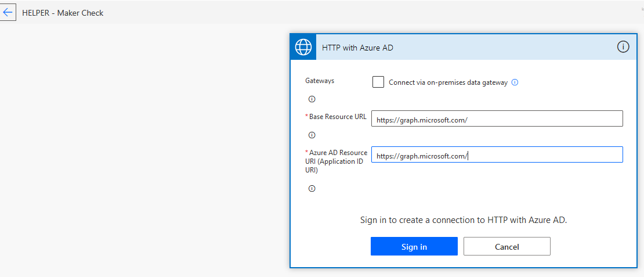Click 'Sign in to create a connection' message
644x277 pixels.
pos(464,220)
